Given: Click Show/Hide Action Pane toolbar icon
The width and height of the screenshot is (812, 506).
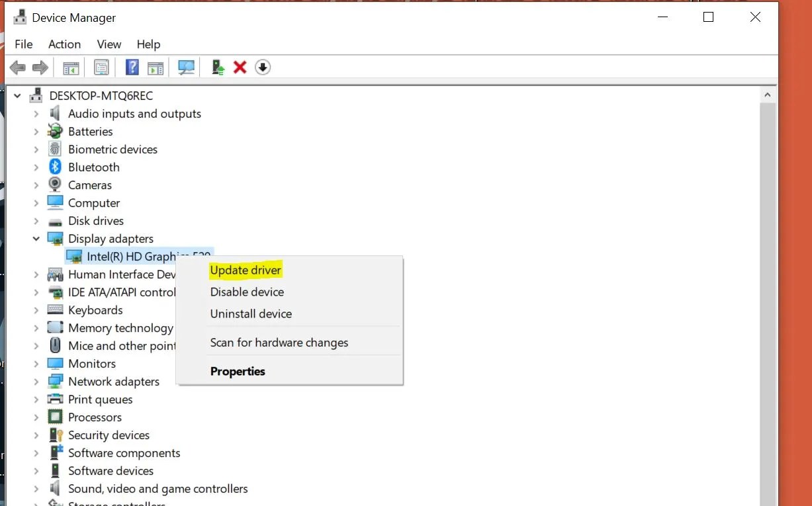Looking at the screenshot, I should click(x=155, y=67).
